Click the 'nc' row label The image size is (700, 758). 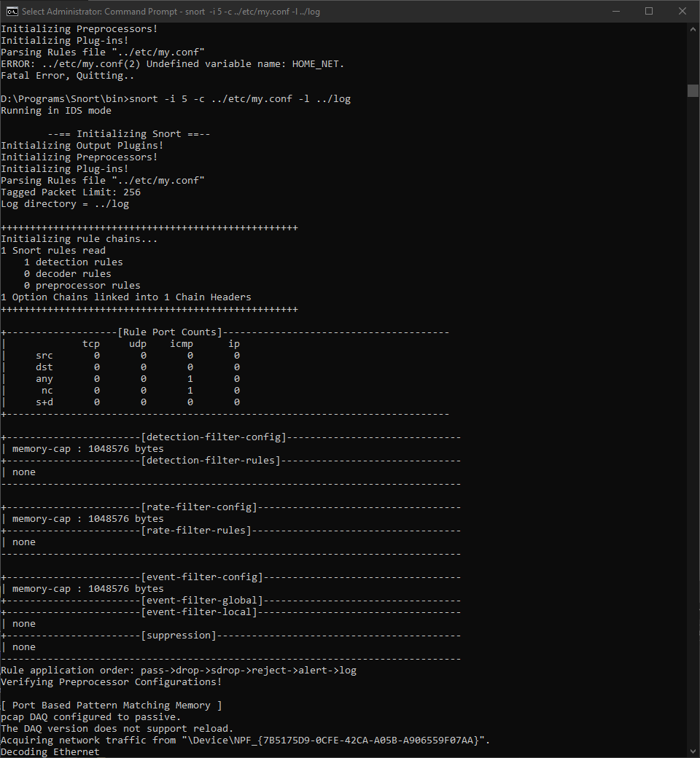[x=47, y=391]
